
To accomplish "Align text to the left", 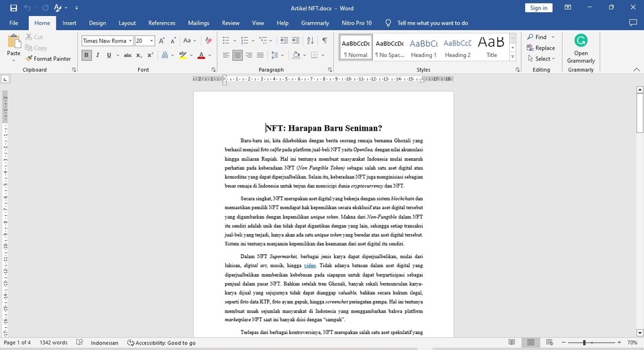I will click(x=226, y=55).
